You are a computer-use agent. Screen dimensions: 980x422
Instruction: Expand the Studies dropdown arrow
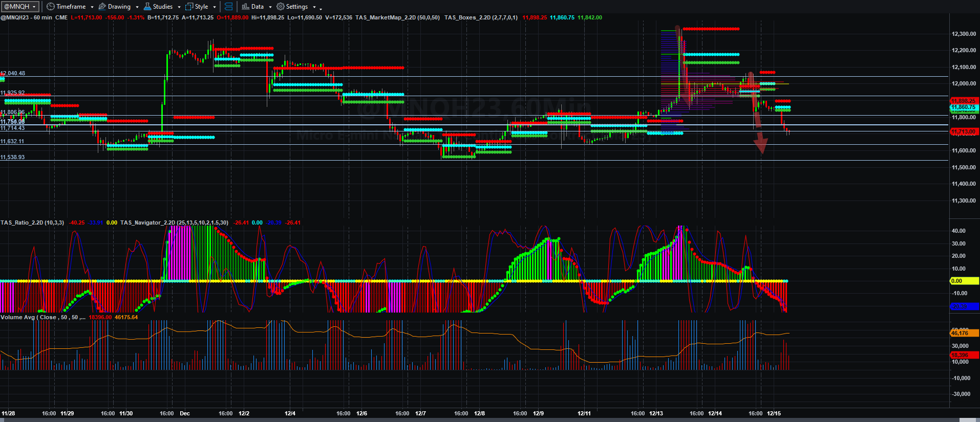click(x=179, y=7)
